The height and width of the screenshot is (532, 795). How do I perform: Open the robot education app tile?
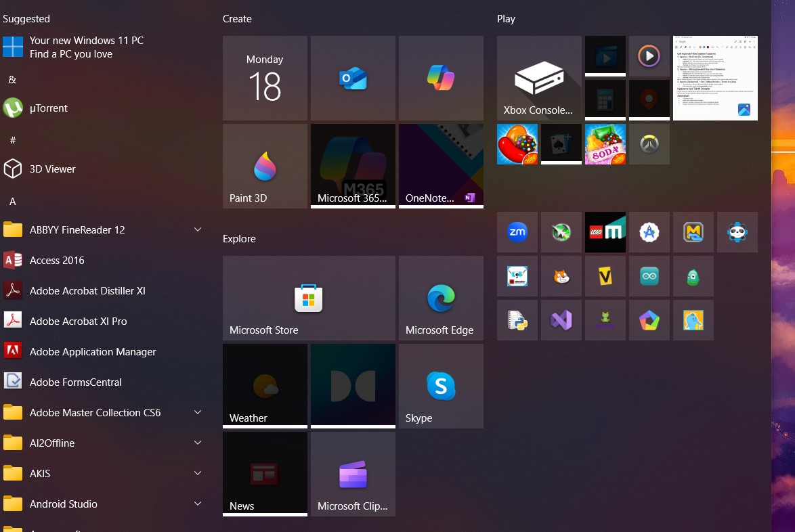tap(517, 276)
